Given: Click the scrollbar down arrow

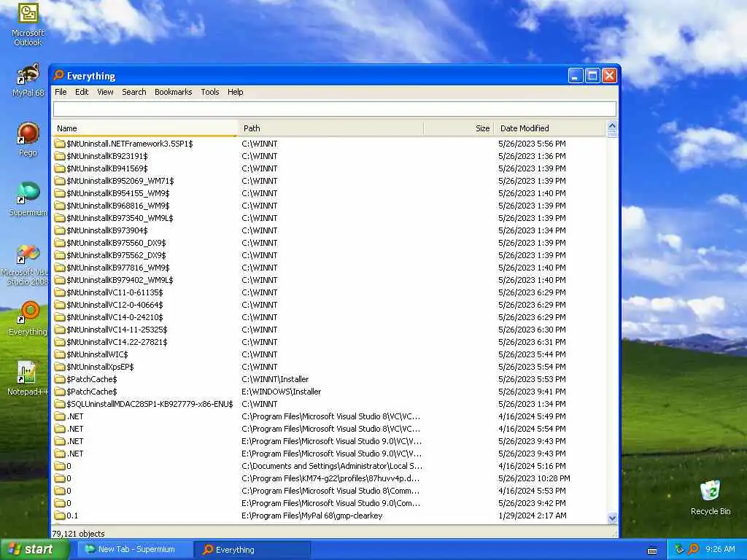Looking at the screenshot, I should (612, 518).
